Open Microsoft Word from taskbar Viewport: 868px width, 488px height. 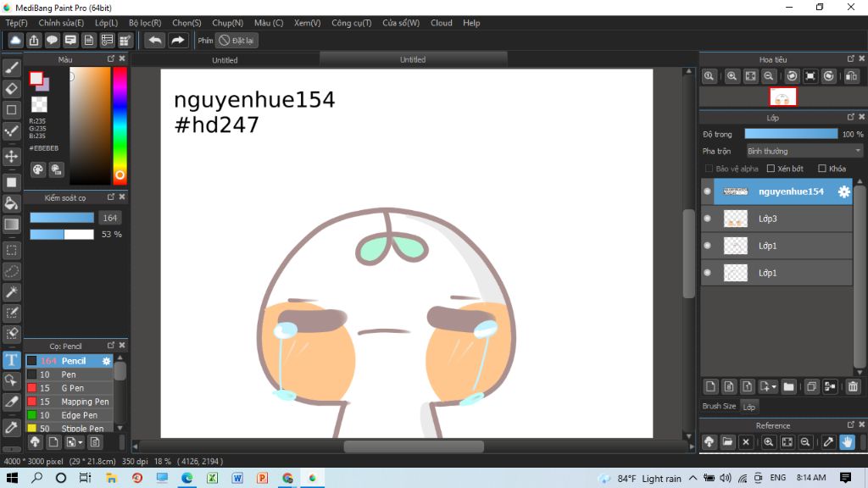[x=237, y=478]
